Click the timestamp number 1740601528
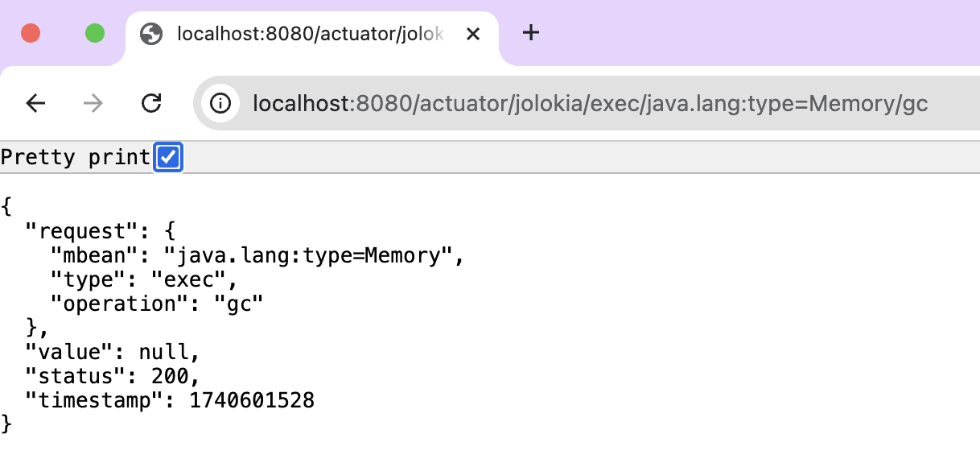980x459 pixels. click(x=251, y=400)
